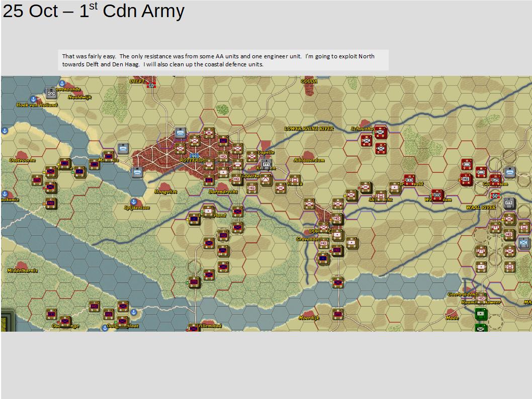Click the bridge counter northeast of Rotterdam
532x399 pixels.
(180, 132)
